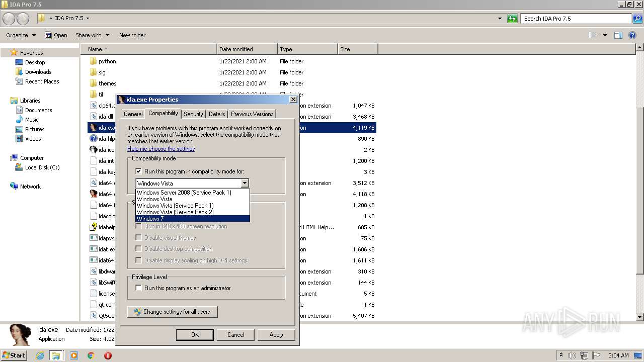Image resolution: width=644 pixels, height=362 pixels.
Task: Open the python folder icon
Action: click(93, 61)
